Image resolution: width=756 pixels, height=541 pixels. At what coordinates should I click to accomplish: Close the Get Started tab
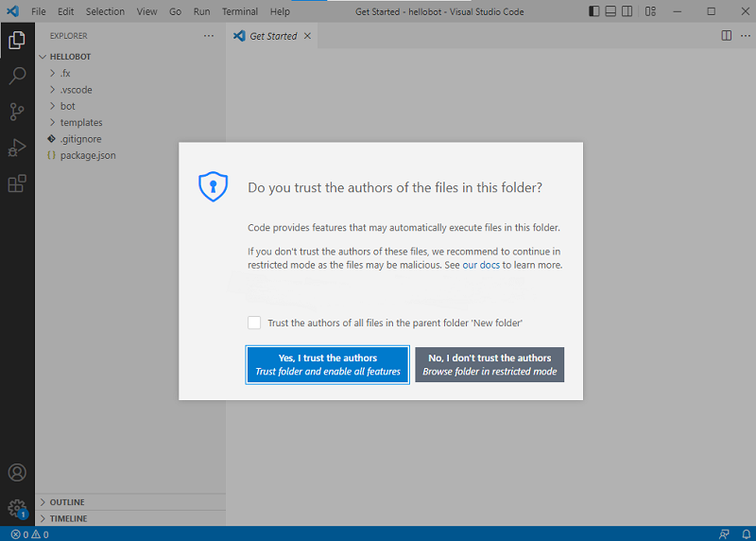[x=307, y=36]
